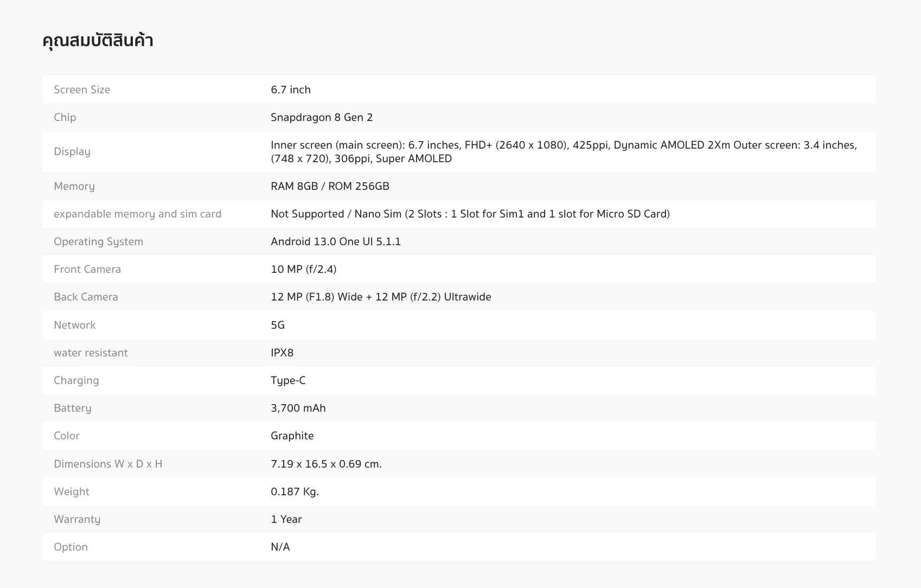Screen dimensions: 921x588
Task: Select the 'Back Camera' label
Action: tap(86, 297)
